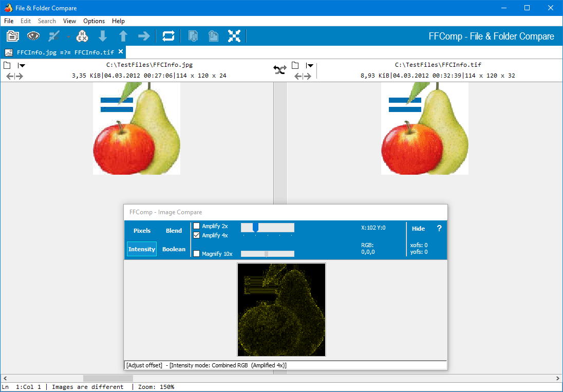Switch to HEX view mode

tap(82, 36)
